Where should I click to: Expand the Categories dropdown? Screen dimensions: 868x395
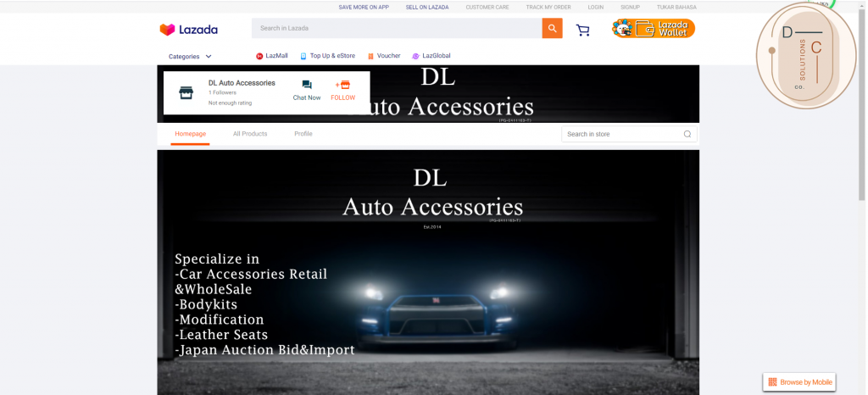(190, 57)
